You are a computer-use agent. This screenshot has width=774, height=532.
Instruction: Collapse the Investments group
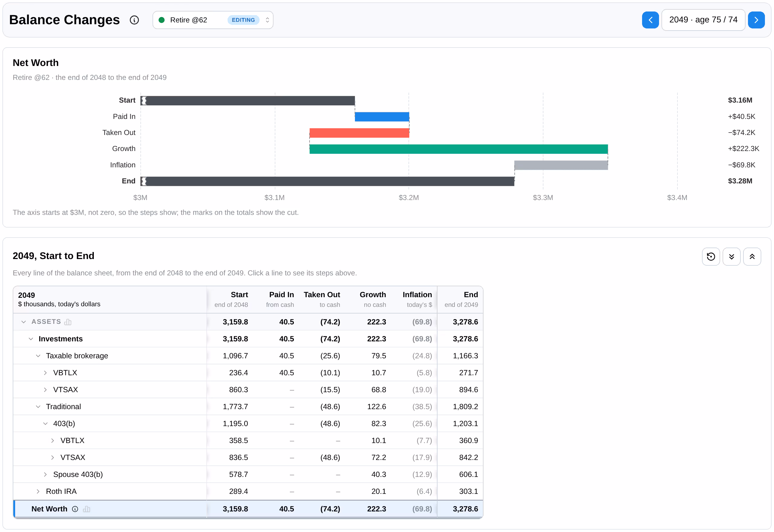click(31, 339)
